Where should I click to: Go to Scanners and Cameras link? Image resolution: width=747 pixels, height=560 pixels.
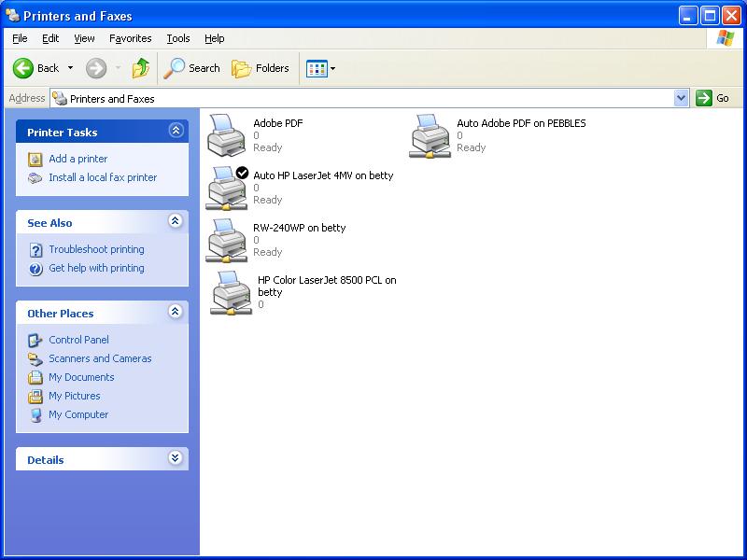pyautogui.click(x=101, y=358)
